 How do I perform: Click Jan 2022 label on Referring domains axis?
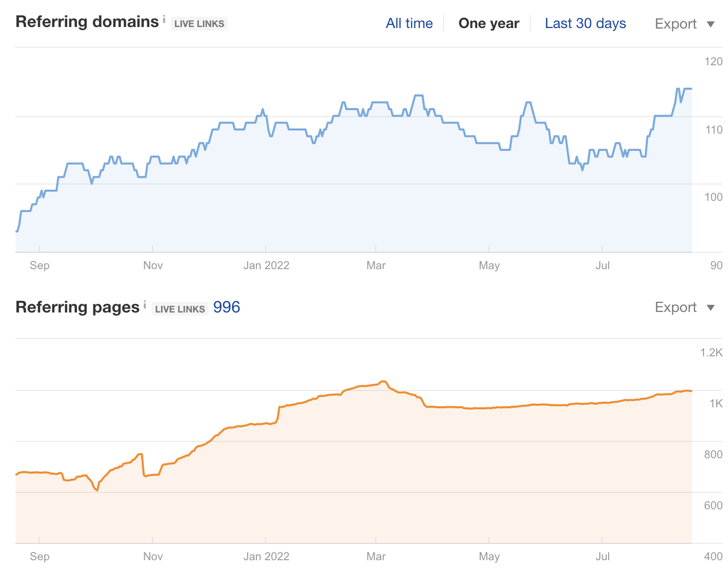(266, 265)
